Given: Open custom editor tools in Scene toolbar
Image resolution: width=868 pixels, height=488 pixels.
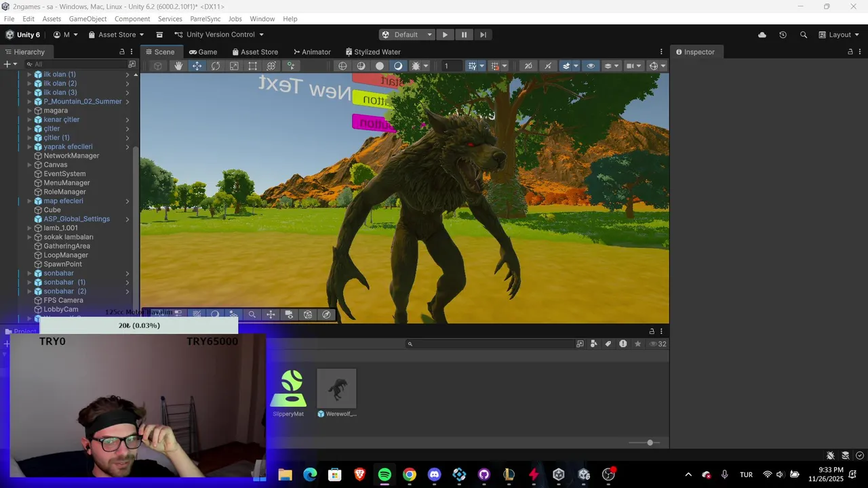Looking at the screenshot, I should [290, 66].
